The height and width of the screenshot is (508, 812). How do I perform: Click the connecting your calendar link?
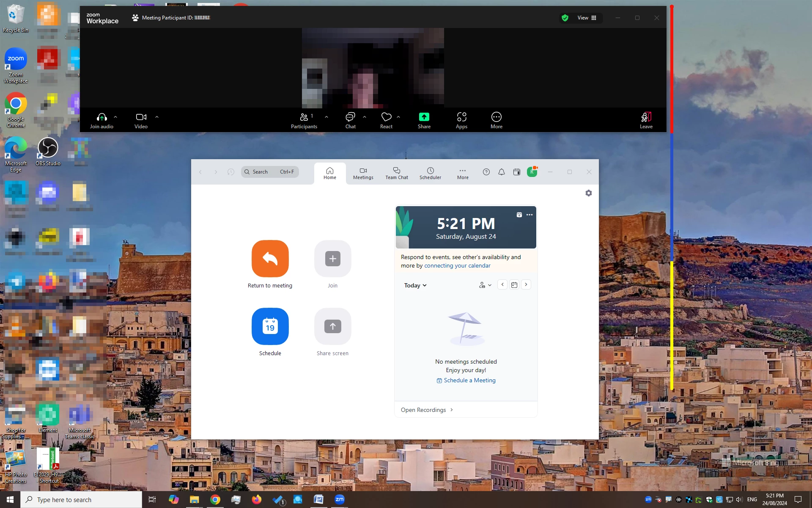coord(457,266)
